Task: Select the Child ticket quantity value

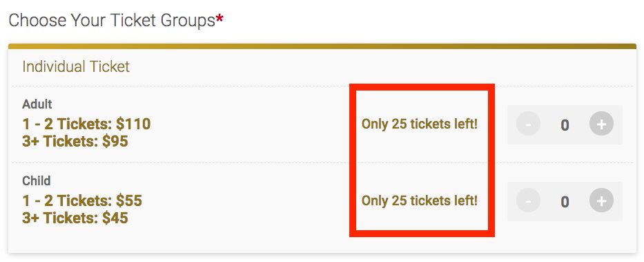Action: point(565,202)
